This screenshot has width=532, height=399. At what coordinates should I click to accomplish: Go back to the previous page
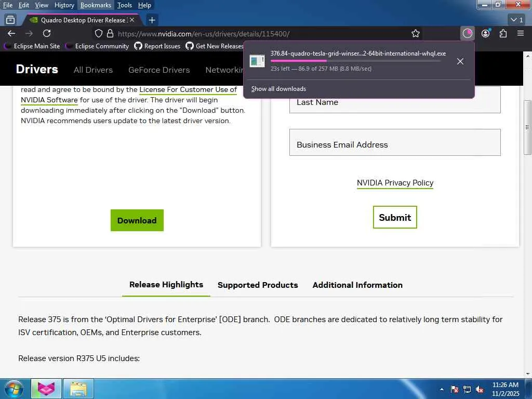point(11,33)
